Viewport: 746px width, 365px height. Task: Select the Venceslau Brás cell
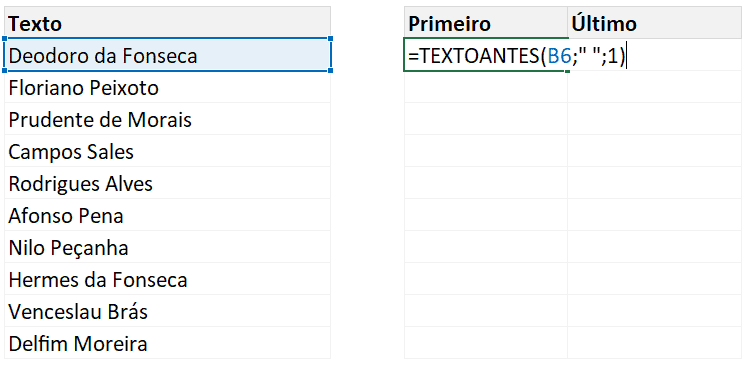click(x=167, y=311)
